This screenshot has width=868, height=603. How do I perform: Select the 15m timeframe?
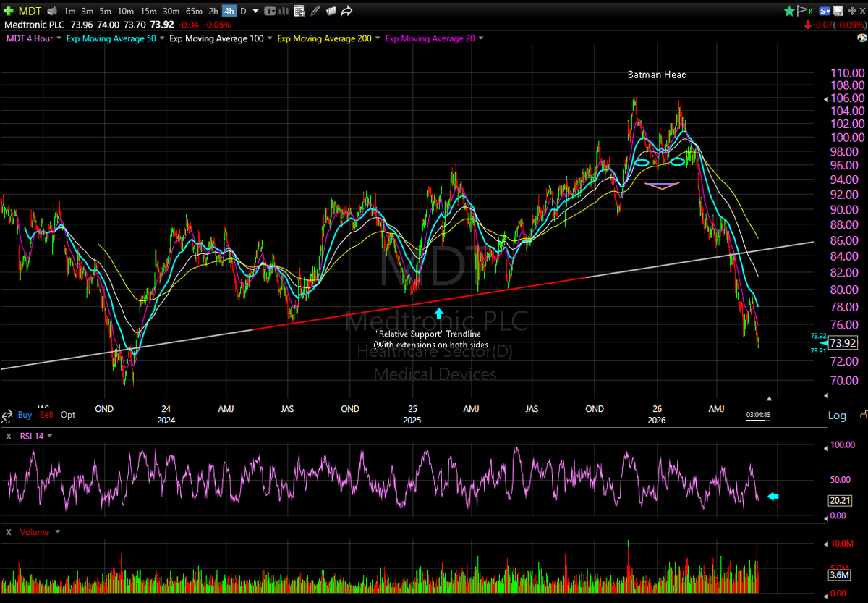(x=149, y=11)
